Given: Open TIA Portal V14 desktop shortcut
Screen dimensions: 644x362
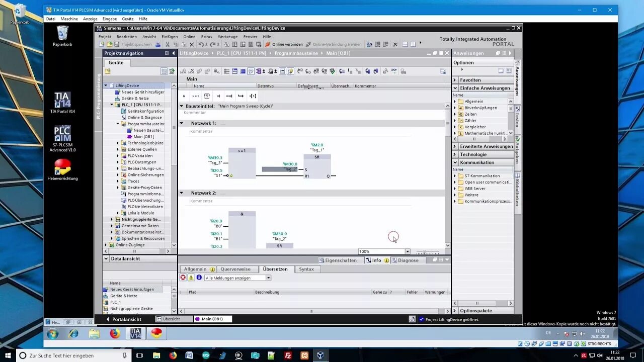Looking at the screenshot, I should click(x=62, y=103).
